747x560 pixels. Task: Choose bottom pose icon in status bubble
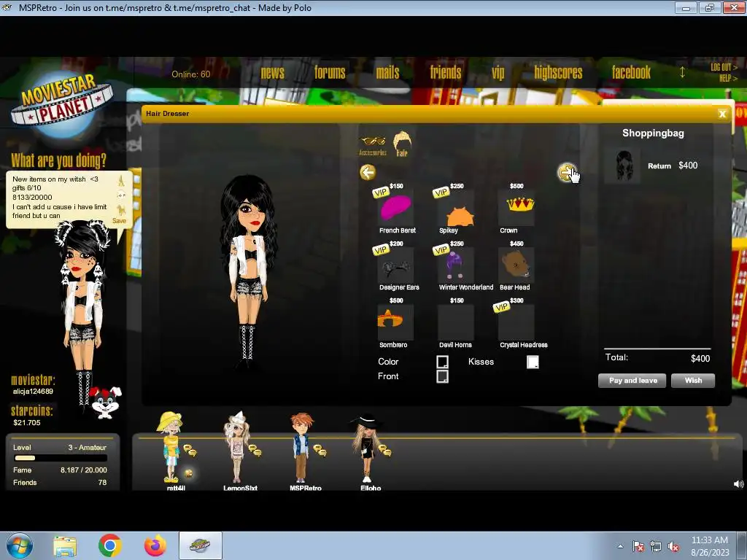pyautogui.click(x=121, y=209)
